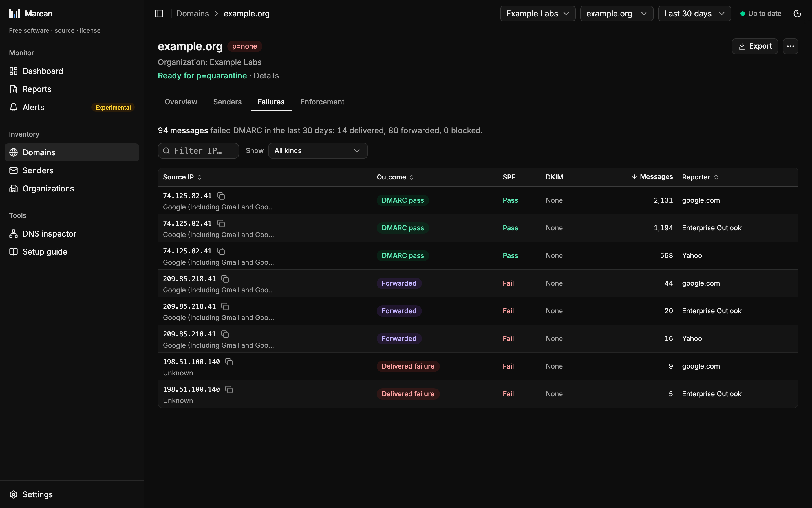This screenshot has width=812, height=508.
Task: Copy IP 198.51.100.140 in the 5 messages row
Action: (229, 389)
